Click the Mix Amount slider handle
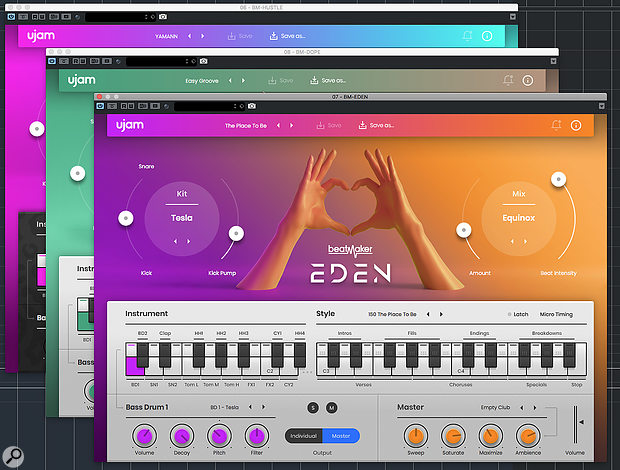Screen dimensions: 620x470 click(x=464, y=230)
